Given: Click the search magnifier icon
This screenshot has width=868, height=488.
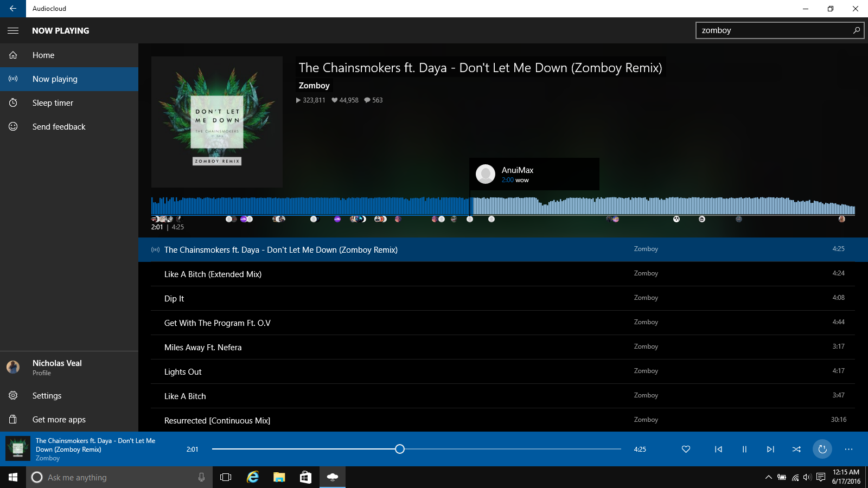Looking at the screenshot, I should click(857, 30).
